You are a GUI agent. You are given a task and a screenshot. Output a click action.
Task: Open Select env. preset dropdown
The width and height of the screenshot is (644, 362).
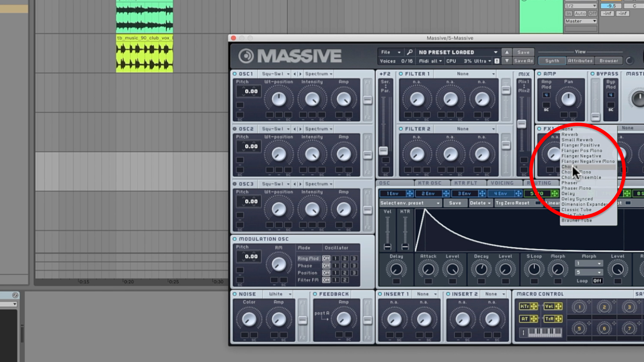click(x=410, y=203)
